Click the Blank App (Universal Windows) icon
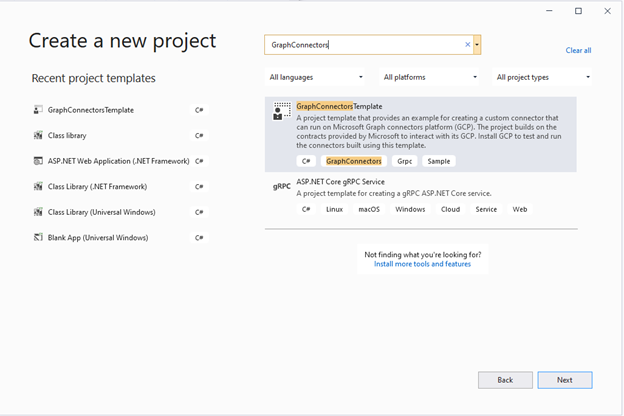This screenshot has height=416, width=624. [38, 238]
